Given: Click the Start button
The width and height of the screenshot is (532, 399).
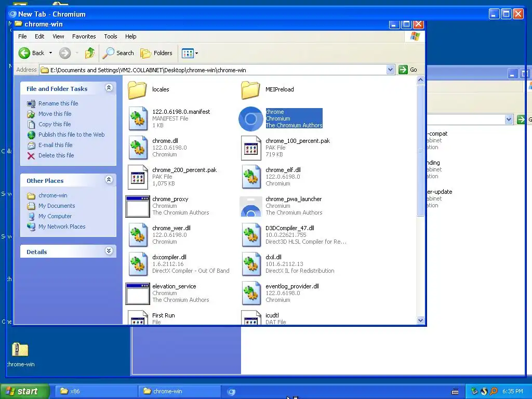Looking at the screenshot, I should point(24,391).
